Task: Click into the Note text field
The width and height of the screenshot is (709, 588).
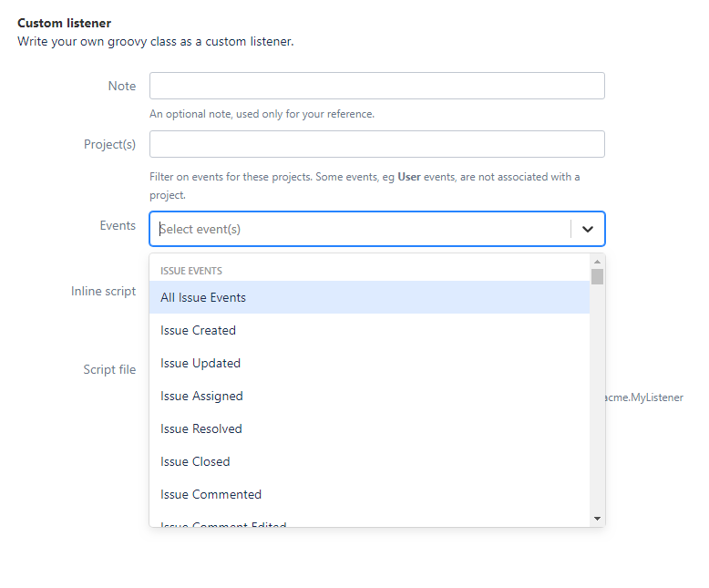Action: coord(376,86)
